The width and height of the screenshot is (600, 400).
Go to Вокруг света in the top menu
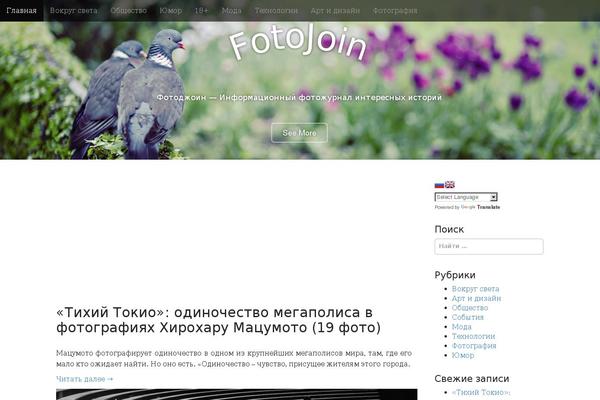coord(73,11)
